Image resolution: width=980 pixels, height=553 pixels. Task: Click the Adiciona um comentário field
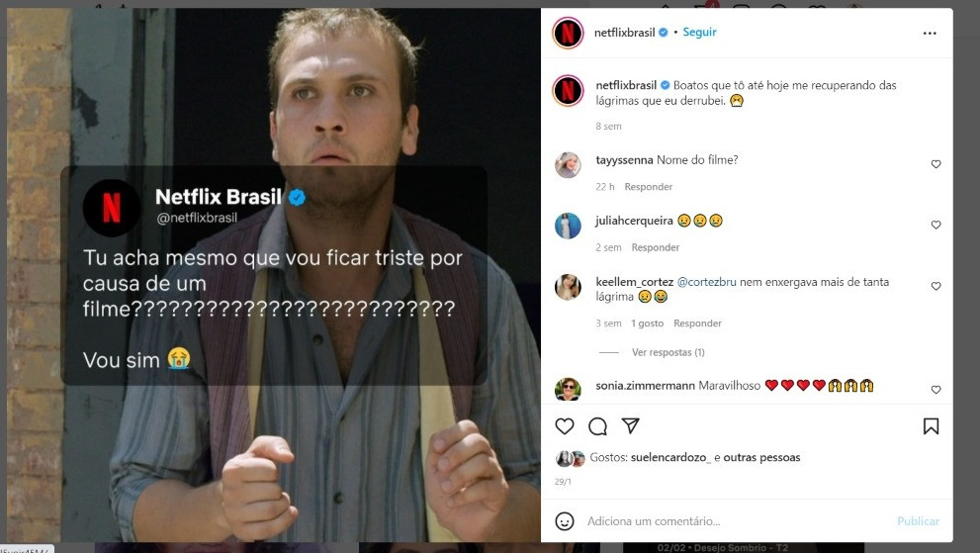738,521
